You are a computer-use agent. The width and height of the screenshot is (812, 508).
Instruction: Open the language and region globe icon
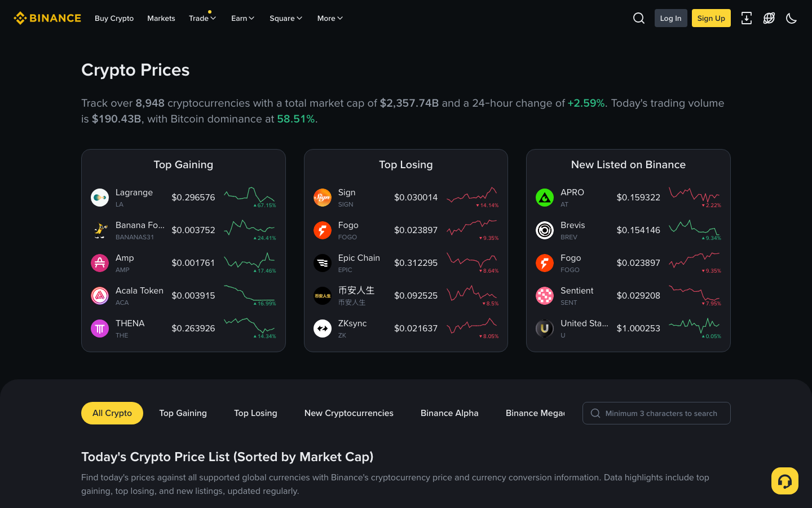pyautogui.click(x=769, y=18)
